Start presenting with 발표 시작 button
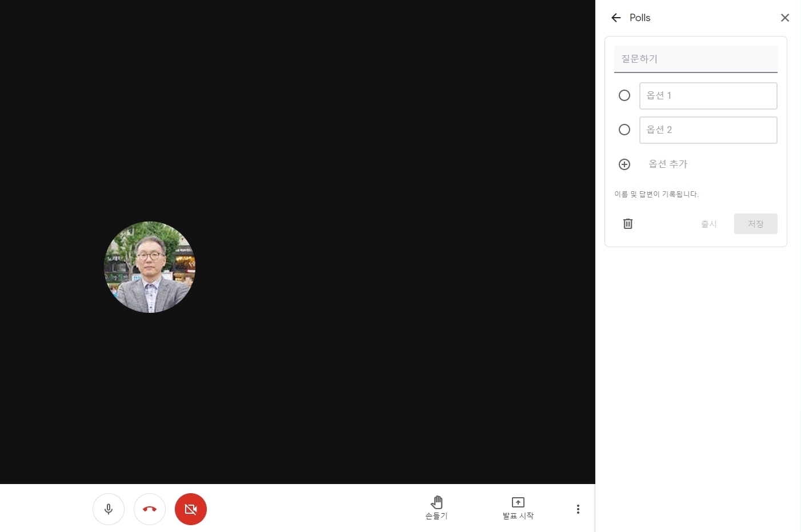Viewport: 801px width, 532px height. (518, 507)
